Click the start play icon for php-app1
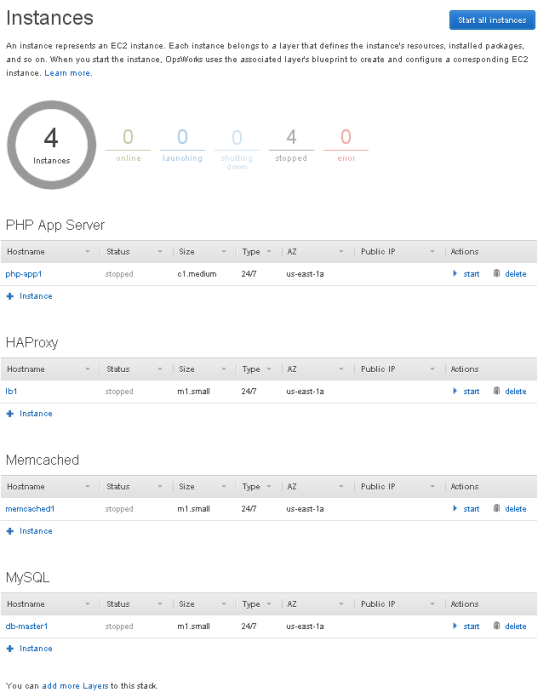Image resolution: width=550 pixels, height=697 pixels. (455, 273)
